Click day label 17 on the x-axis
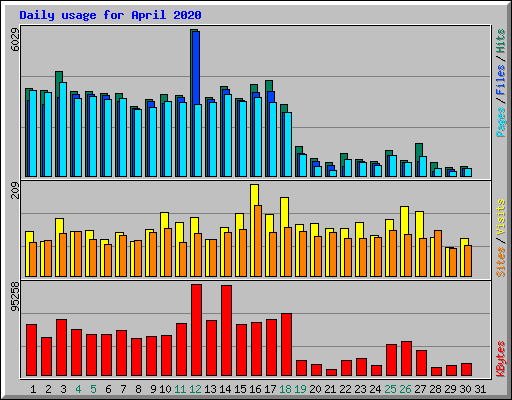Image resolution: width=512 pixels, height=400 pixels. tap(270, 389)
